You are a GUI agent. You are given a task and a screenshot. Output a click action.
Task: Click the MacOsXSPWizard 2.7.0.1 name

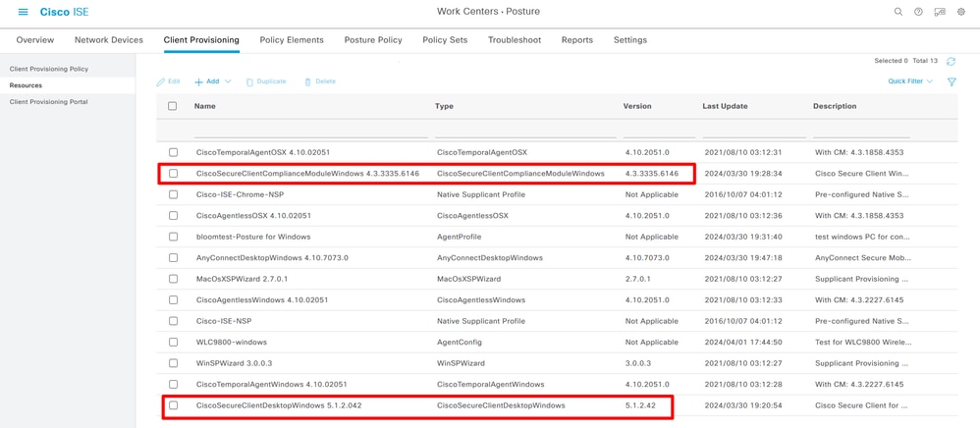(x=242, y=279)
